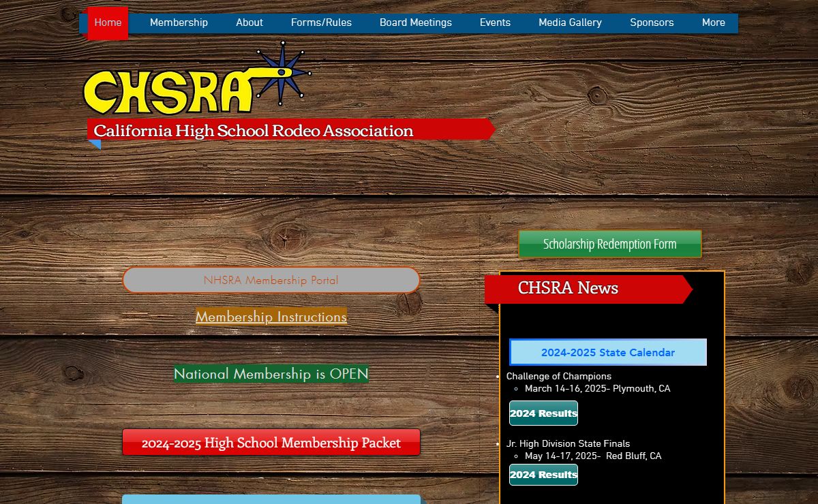Click the Jr. High Division State Finals text
The height and width of the screenshot is (504, 818).
pyautogui.click(x=568, y=444)
